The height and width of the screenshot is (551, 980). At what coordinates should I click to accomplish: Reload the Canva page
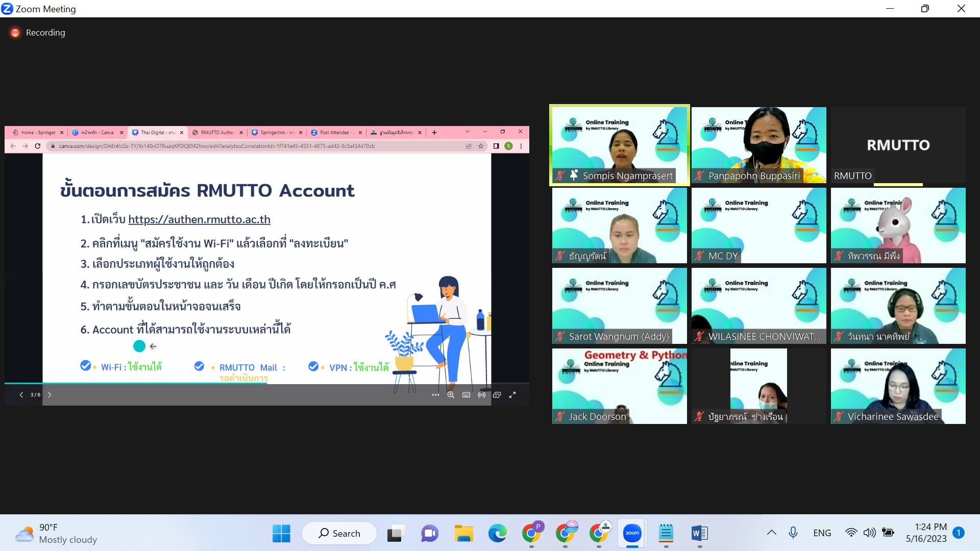point(37,146)
